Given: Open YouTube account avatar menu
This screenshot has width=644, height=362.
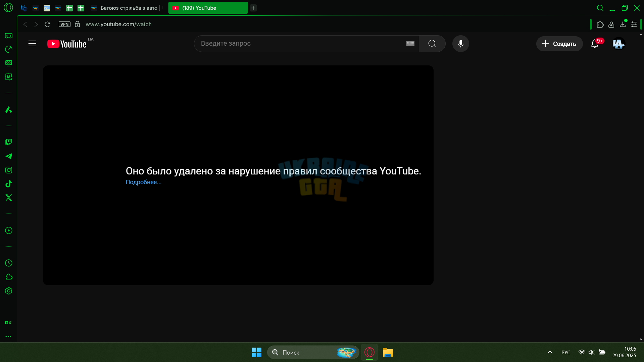Looking at the screenshot, I should (618, 44).
